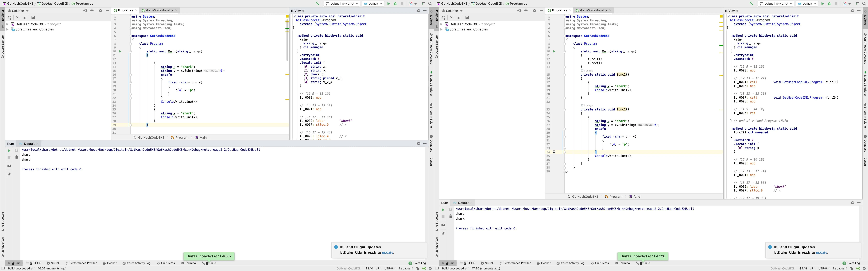
Task: Click the green Debug bug icon in right window toolbar
Action: pos(829,4)
